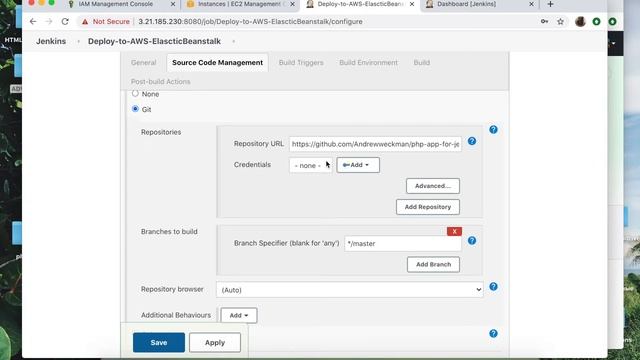
Task: Close the Instances EC2 Management tab
Action: 292,4
